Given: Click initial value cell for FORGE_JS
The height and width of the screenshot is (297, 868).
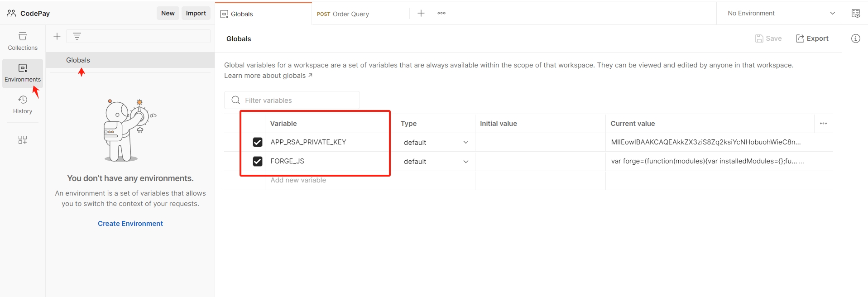Looking at the screenshot, I should click(x=540, y=161).
